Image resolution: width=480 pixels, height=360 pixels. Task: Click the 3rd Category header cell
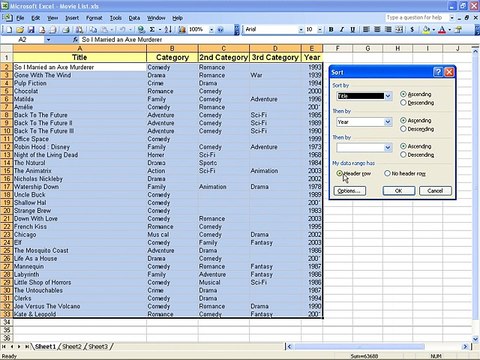(x=275, y=57)
